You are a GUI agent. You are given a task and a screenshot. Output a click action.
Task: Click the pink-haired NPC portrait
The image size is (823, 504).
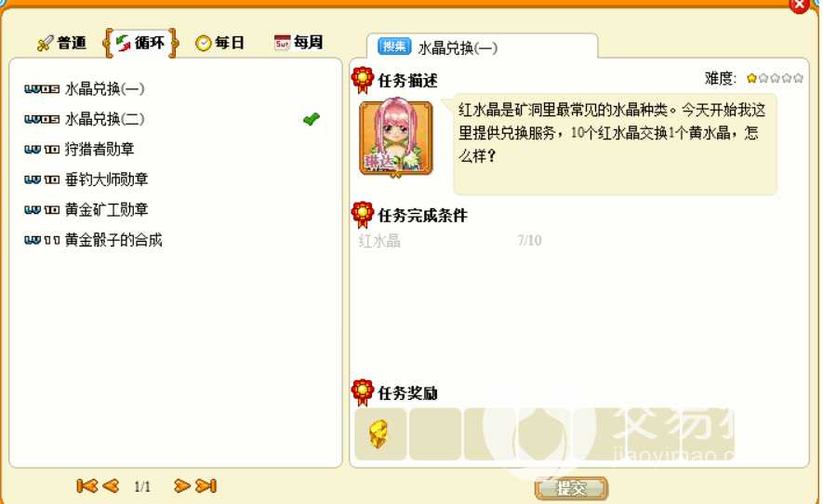396,137
